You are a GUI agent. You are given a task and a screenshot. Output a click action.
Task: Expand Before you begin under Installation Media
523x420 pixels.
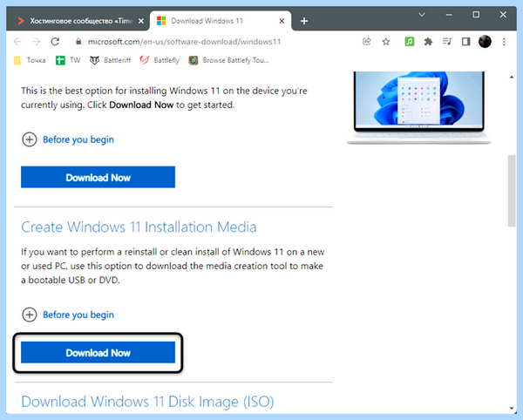[x=68, y=315]
